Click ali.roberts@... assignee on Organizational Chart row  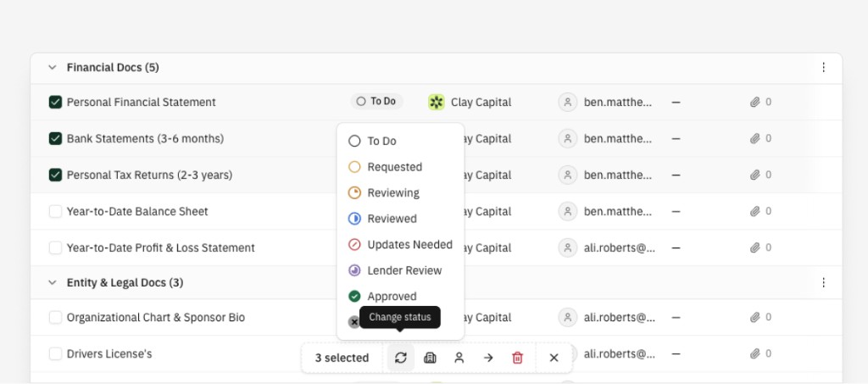pos(620,318)
